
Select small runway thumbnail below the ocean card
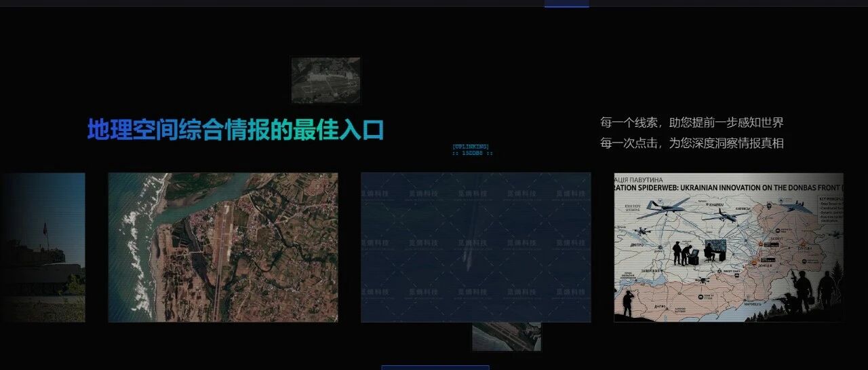point(507,337)
